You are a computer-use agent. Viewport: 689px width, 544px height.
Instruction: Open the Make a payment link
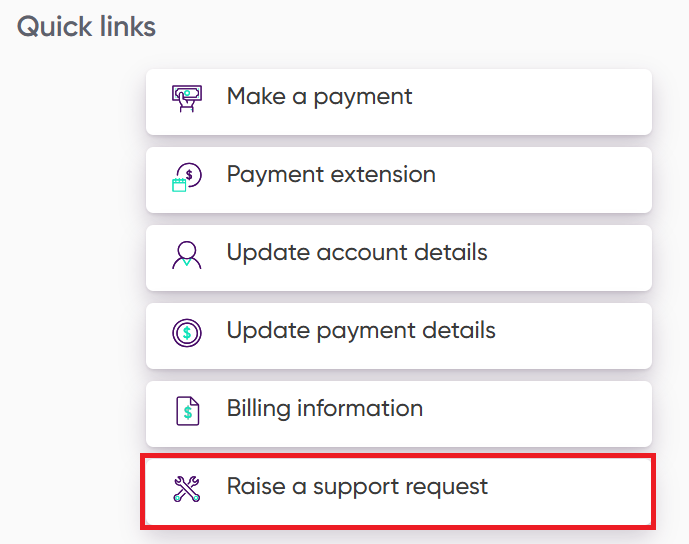[319, 97]
